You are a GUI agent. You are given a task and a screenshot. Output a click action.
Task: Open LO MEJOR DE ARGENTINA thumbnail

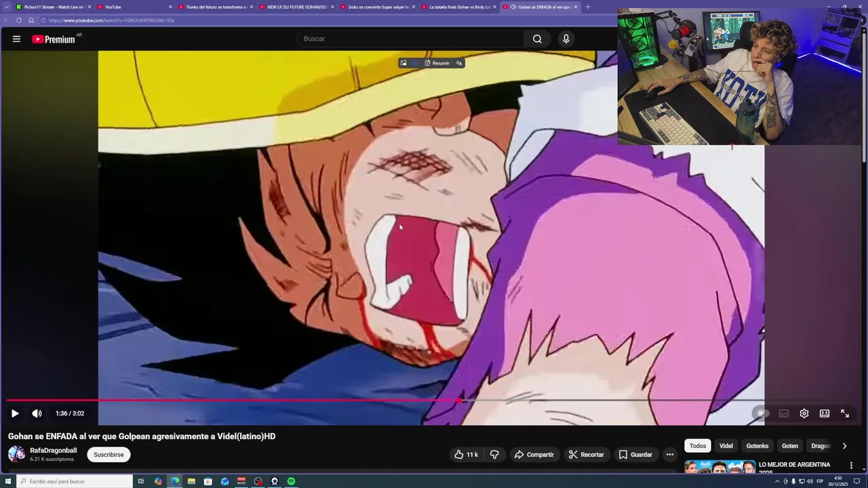[719, 467]
